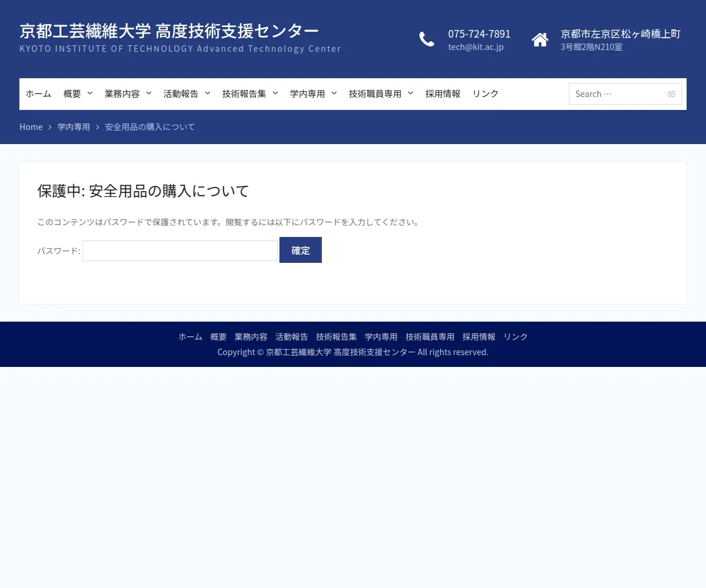This screenshot has width=706, height=588.
Task: Click the address 京都市左京区松ヶ崎橋上町
Action: [621, 34]
